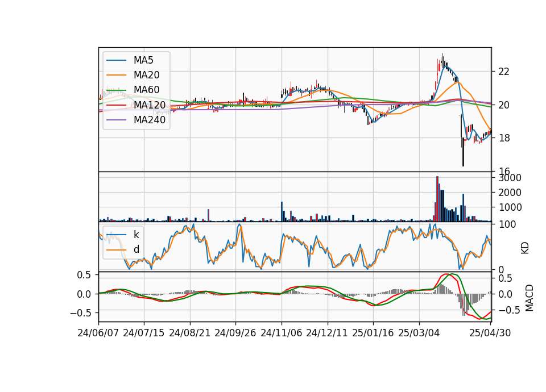This screenshot has height=392, width=546.
Task: Click the price peak candle above 22
Action: coord(443,60)
